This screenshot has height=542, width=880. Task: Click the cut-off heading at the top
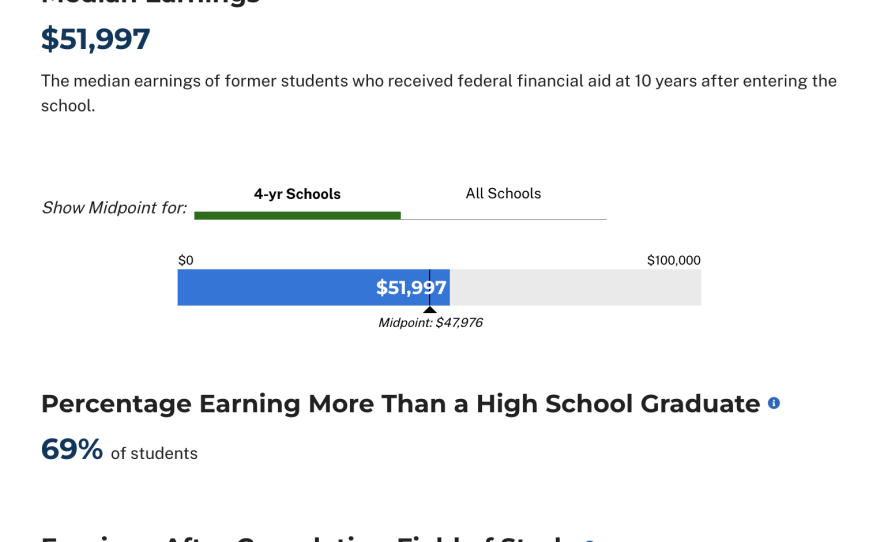(150, 3)
